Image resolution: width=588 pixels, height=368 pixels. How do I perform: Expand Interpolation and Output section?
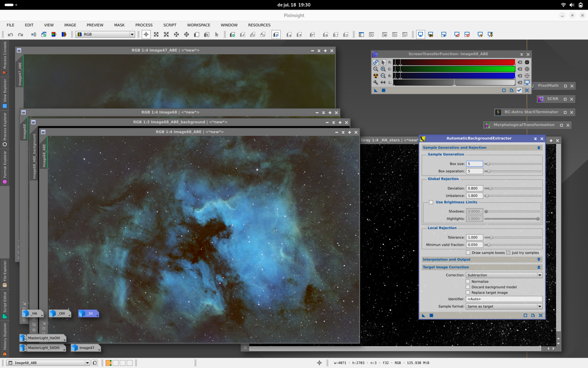pyautogui.click(x=539, y=260)
